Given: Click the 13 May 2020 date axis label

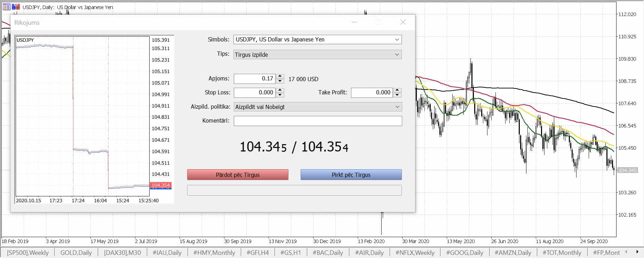Looking at the screenshot, I should pyautogui.click(x=461, y=241).
